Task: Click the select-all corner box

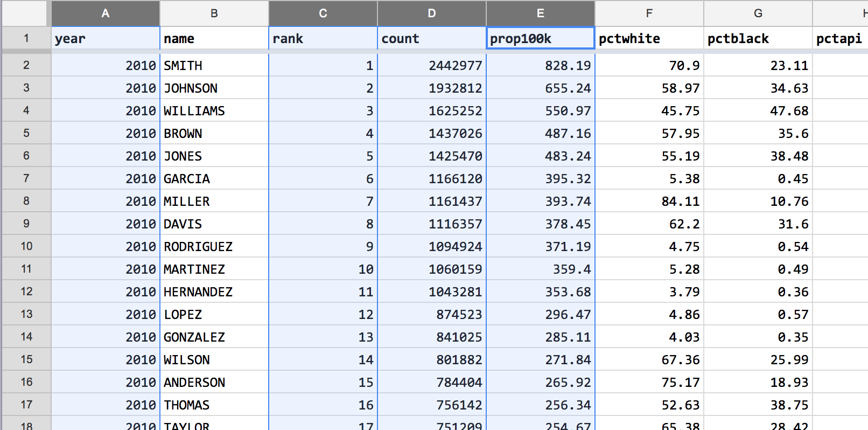Action: 24,13
